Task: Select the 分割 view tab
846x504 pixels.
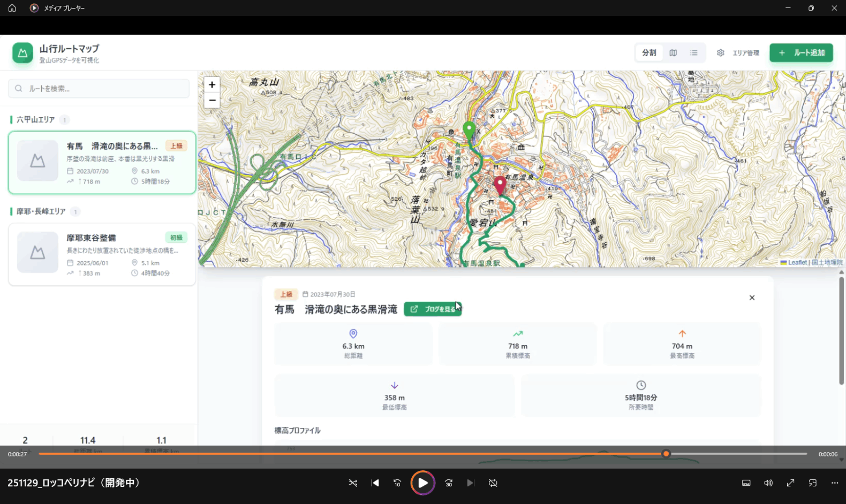Action: click(x=649, y=53)
